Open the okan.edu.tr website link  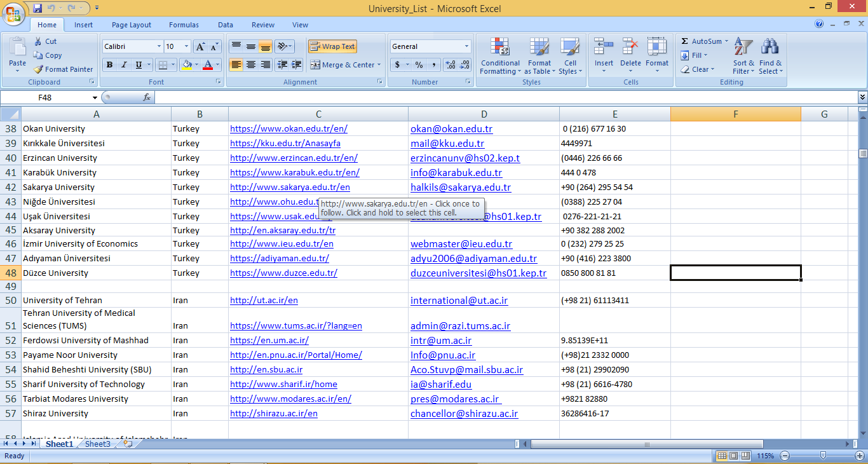click(x=288, y=128)
